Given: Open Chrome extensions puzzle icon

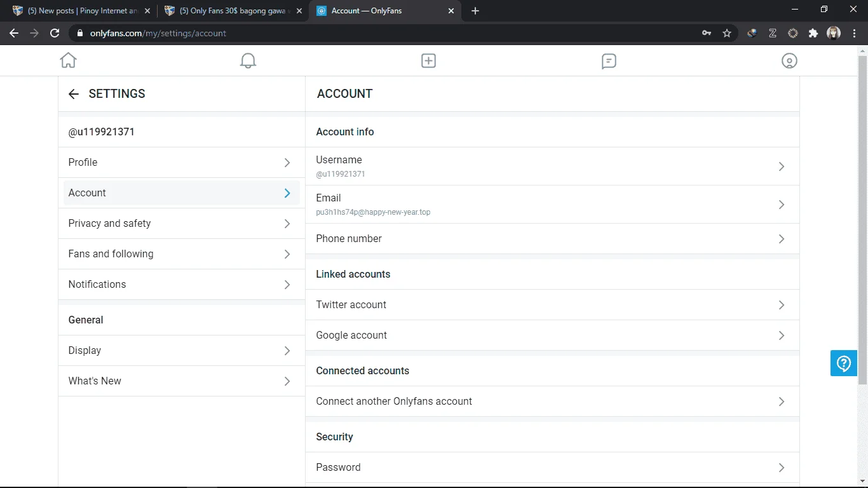Looking at the screenshot, I should (x=813, y=33).
